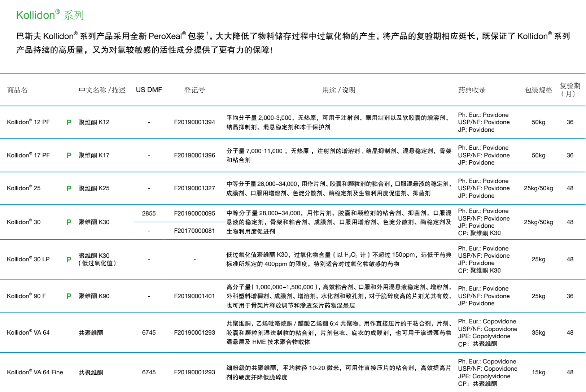Click US DMF value 2855
586x392 pixels.
(x=149, y=213)
